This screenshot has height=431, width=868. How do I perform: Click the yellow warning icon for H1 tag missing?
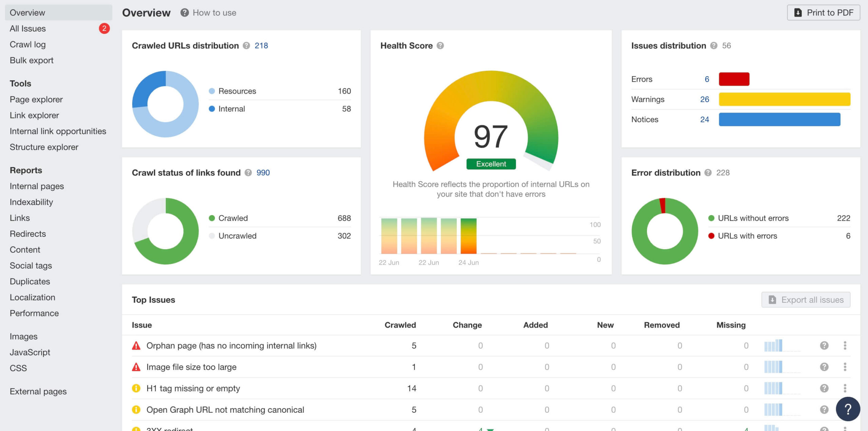click(x=136, y=388)
